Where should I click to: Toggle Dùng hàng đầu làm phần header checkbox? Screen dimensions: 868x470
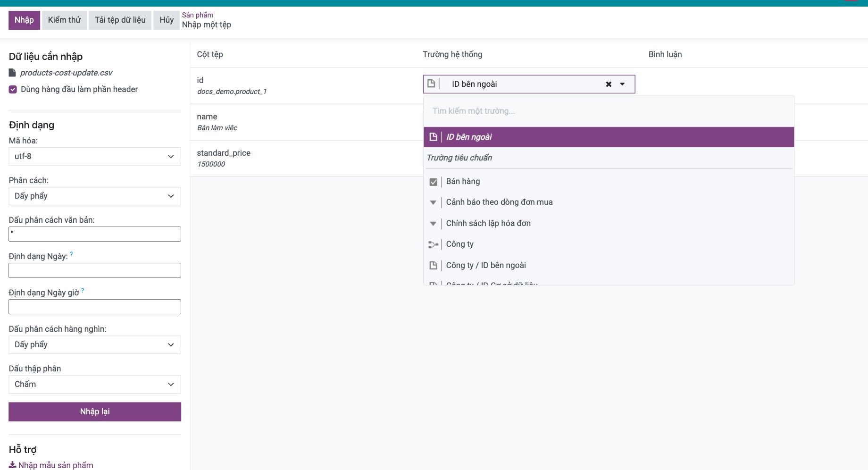13,89
